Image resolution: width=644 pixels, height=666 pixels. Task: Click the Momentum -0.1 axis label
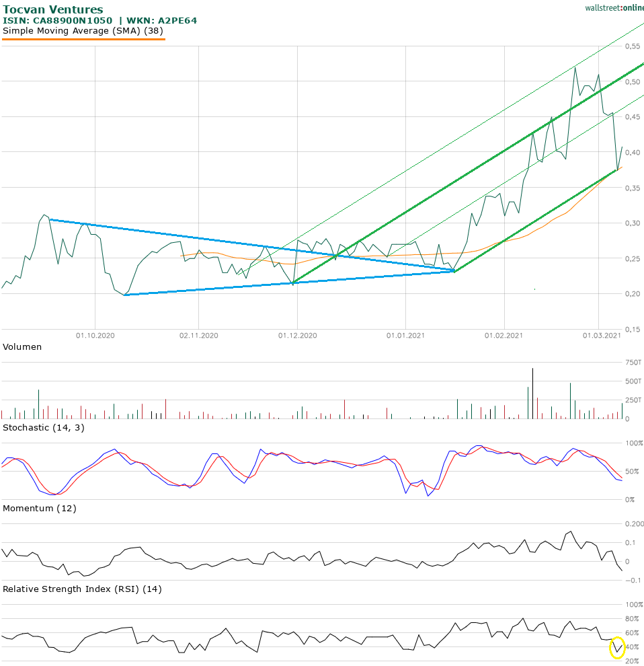(x=633, y=580)
